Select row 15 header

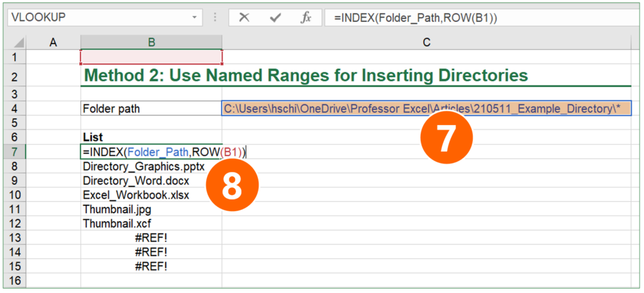click(14, 267)
